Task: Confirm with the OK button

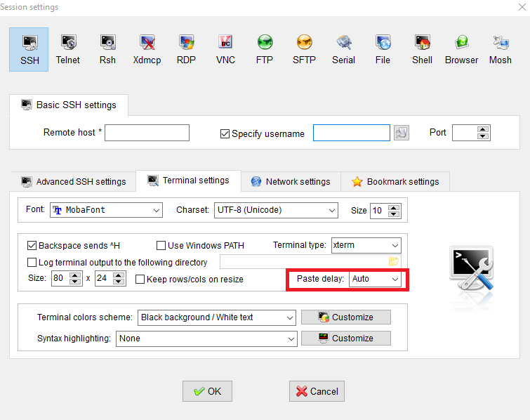Action: coord(207,391)
